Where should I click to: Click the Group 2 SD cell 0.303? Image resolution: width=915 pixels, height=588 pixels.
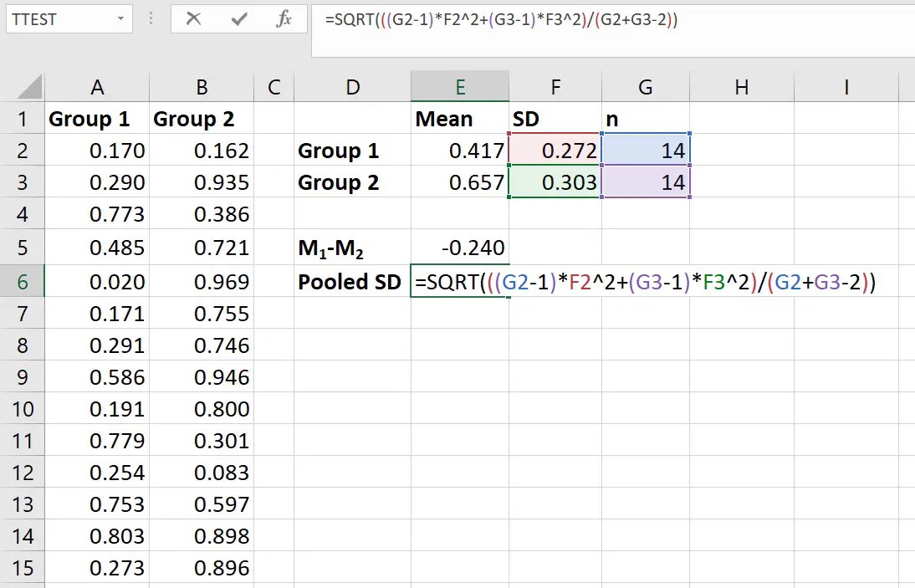coord(556,182)
